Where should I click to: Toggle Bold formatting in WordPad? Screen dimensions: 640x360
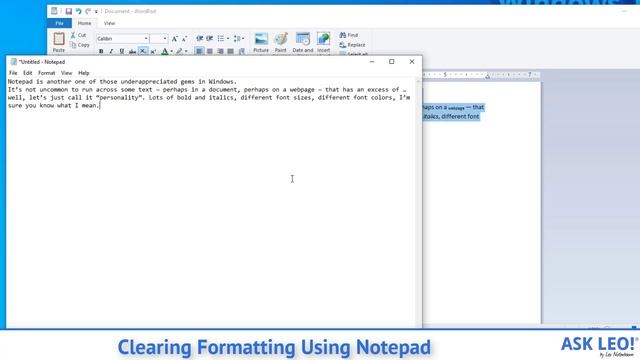pos(101,51)
